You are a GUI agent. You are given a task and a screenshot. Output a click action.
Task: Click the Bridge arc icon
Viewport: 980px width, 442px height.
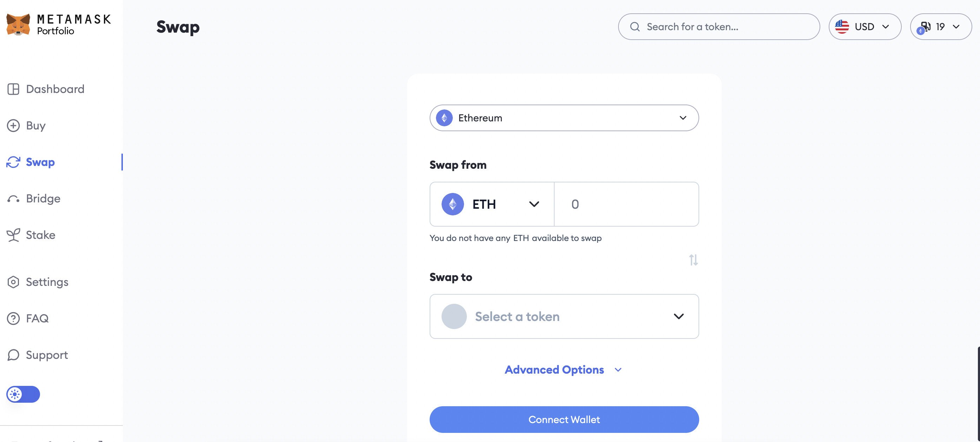(x=13, y=199)
